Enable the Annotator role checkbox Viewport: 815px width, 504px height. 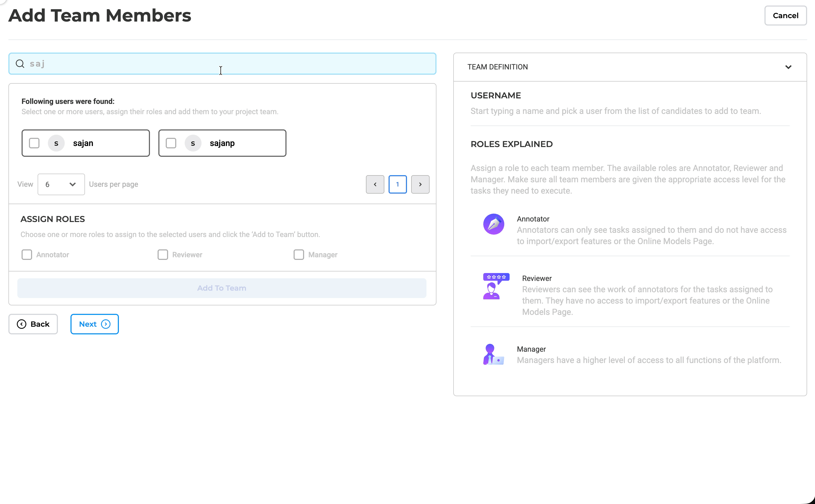[27, 255]
